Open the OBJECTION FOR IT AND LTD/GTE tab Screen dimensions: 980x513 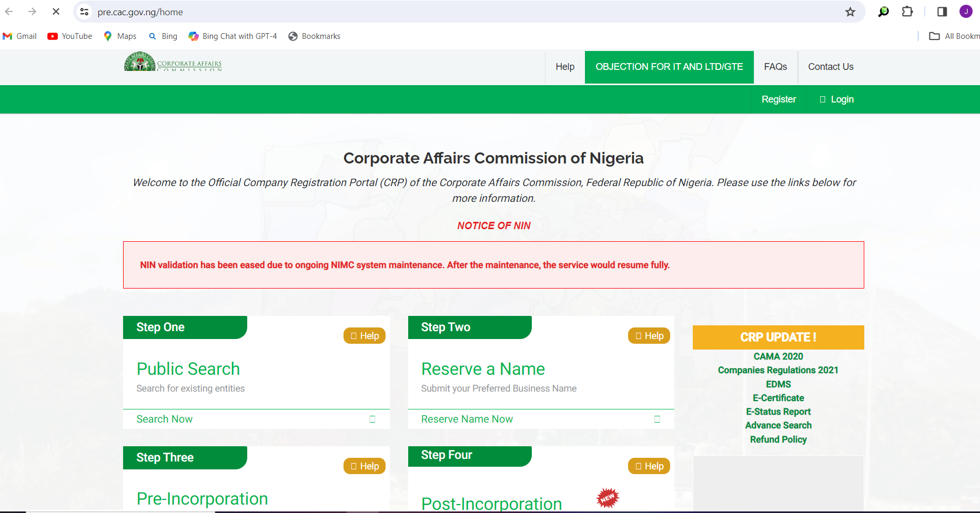[669, 67]
